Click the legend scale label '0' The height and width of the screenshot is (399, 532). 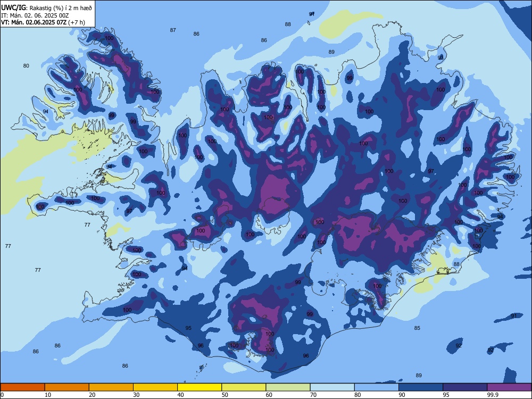click(2, 395)
